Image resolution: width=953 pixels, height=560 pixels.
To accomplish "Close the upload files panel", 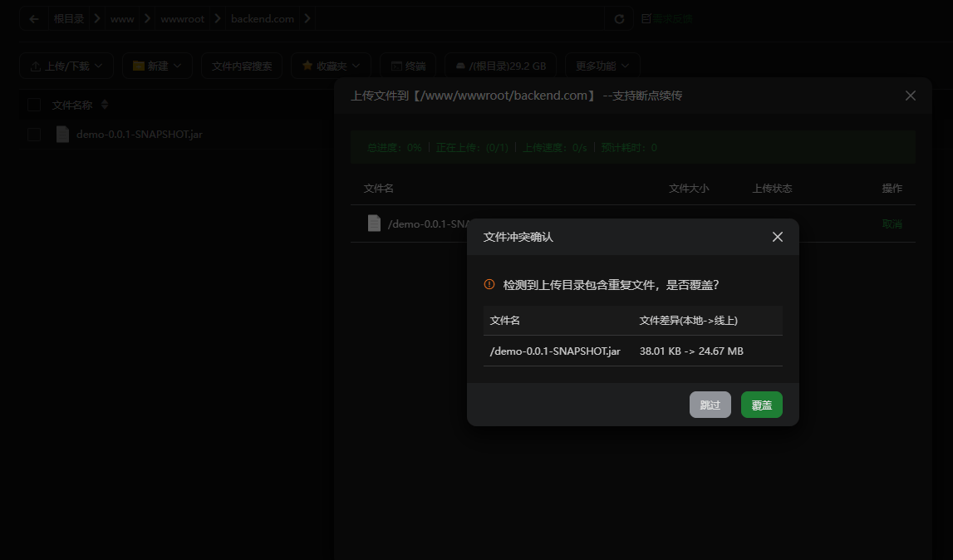I will pos(911,96).
